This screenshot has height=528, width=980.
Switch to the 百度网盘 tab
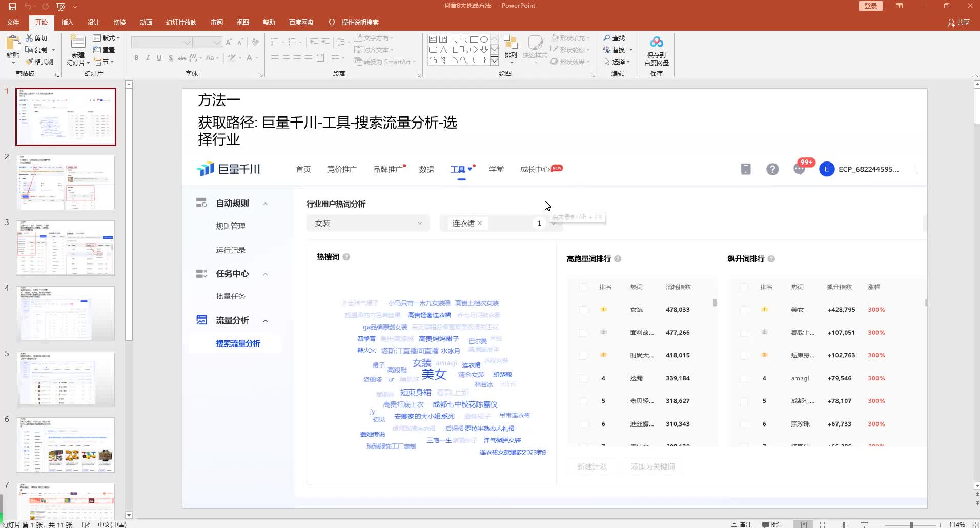click(x=301, y=23)
